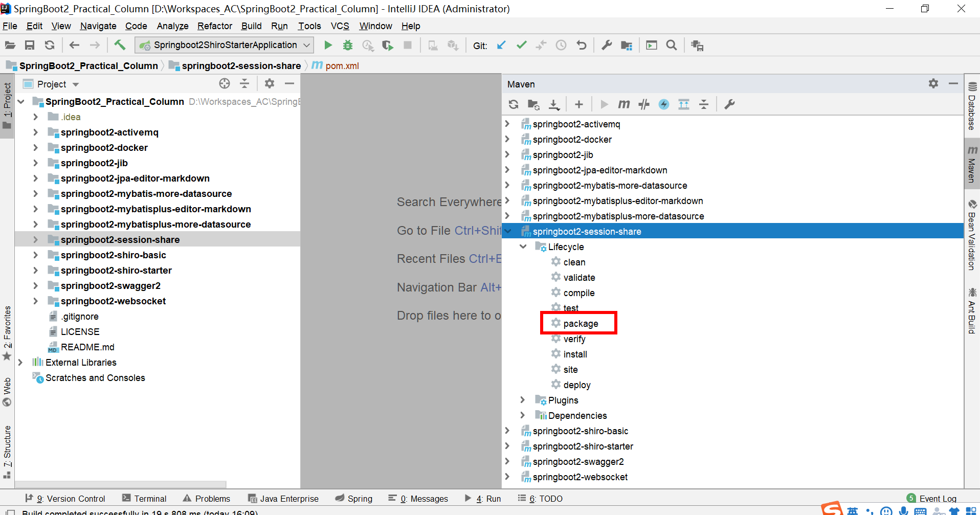
Task: Expand springboot2-websocket folder in Project tree
Action: click(35, 301)
